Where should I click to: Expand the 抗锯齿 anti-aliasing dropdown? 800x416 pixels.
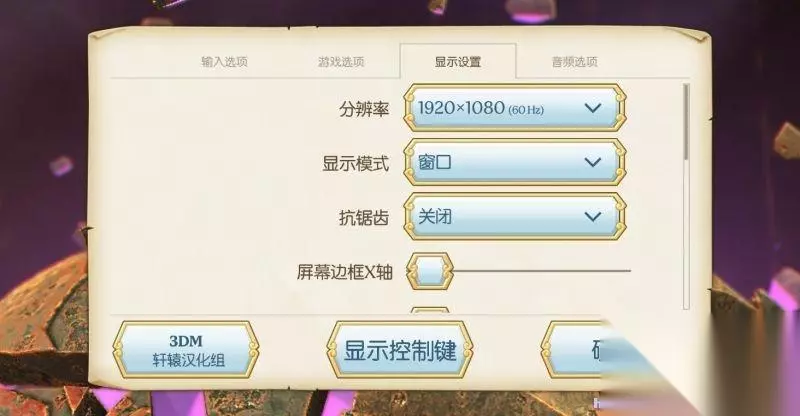(x=515, y=216)
